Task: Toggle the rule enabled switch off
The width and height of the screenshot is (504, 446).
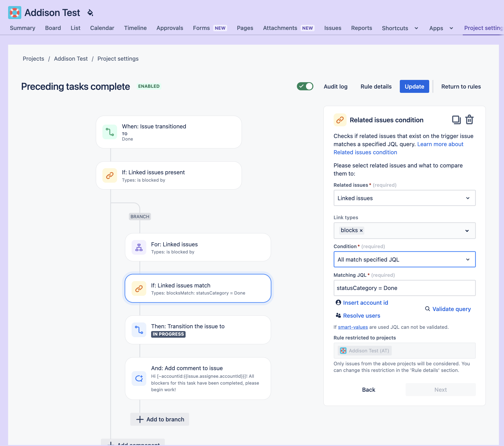Action: [x=305, y=86]
